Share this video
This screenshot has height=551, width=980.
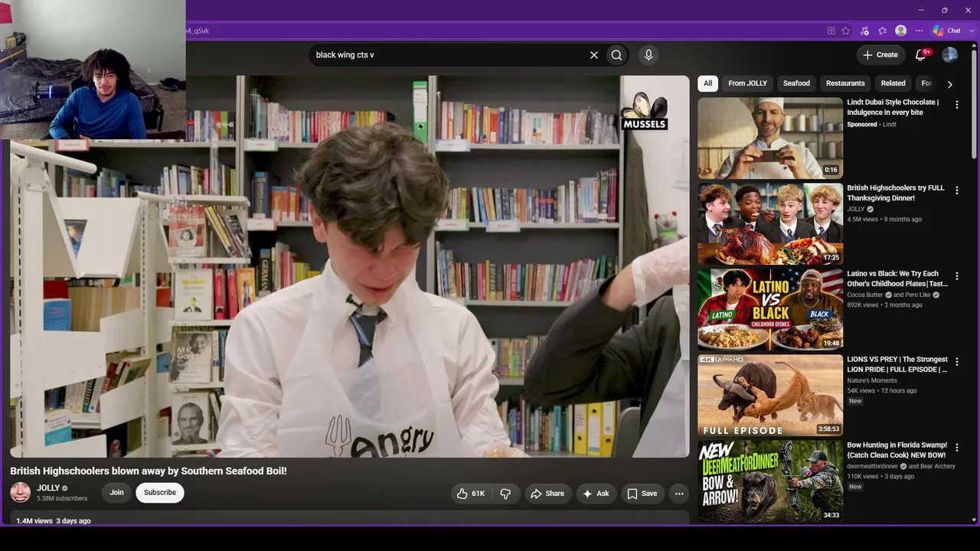547,494
